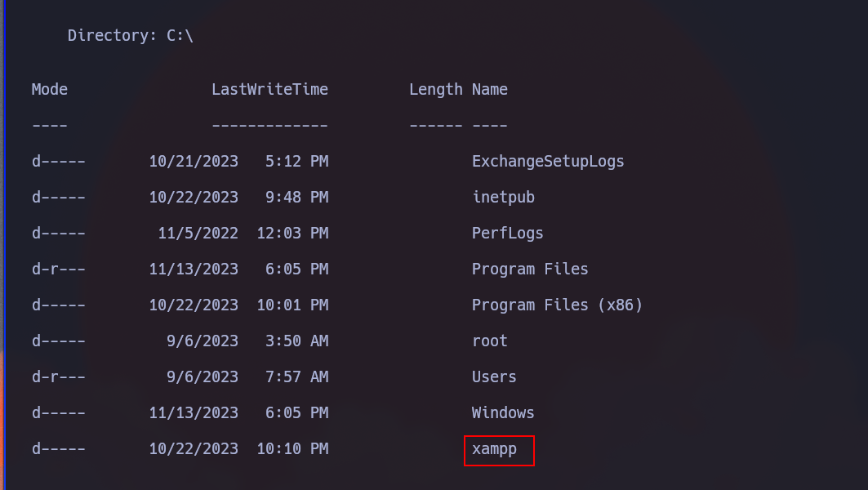Click the root directory name
Screen dimensions: 868x490
pos(489,341)
